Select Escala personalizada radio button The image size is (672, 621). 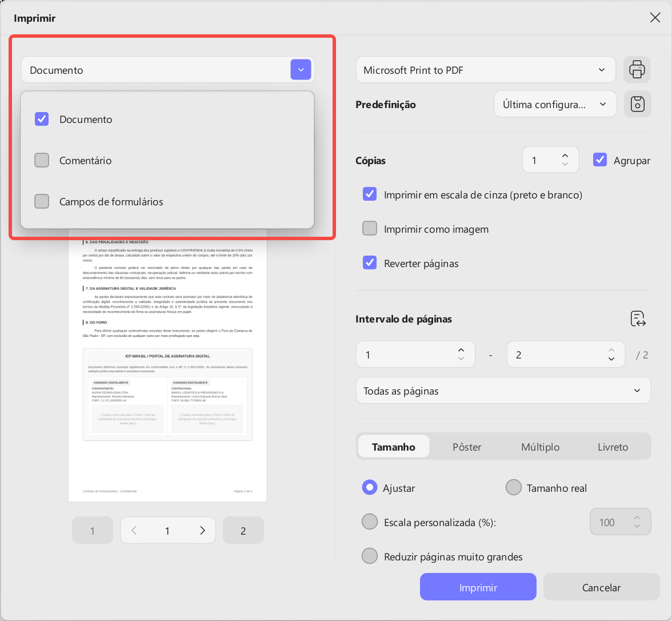(369, 522)
